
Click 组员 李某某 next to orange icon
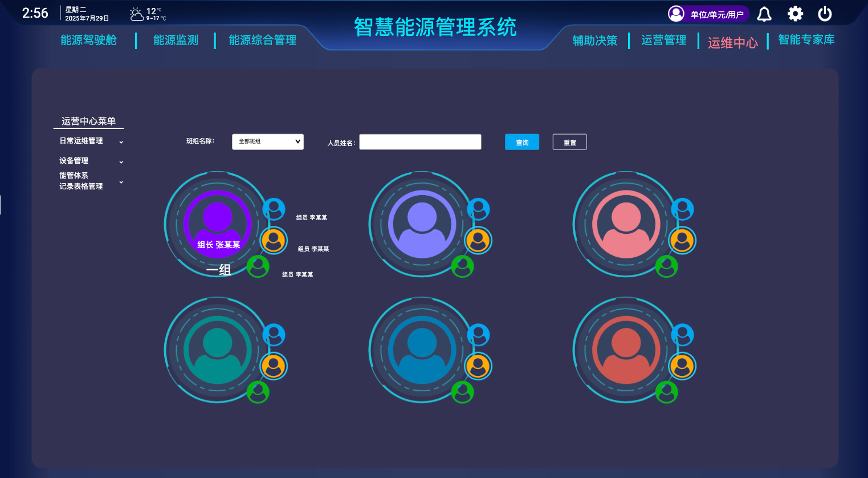(313, 249)
